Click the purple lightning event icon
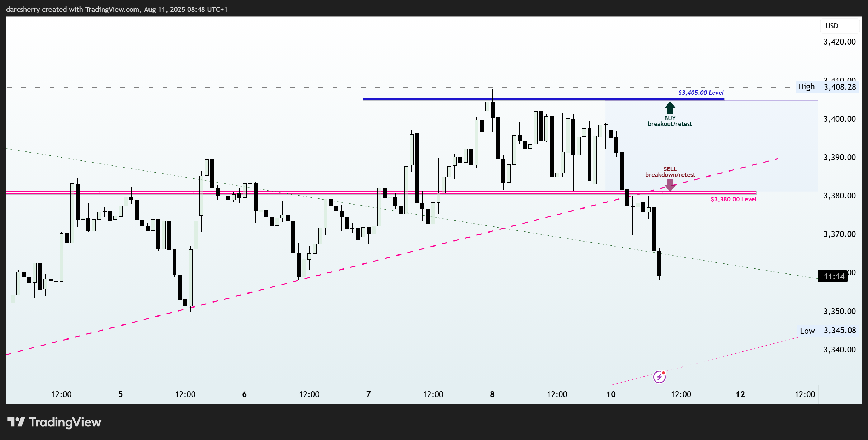Viewport: 868px width, 440px height. (659, 377)
